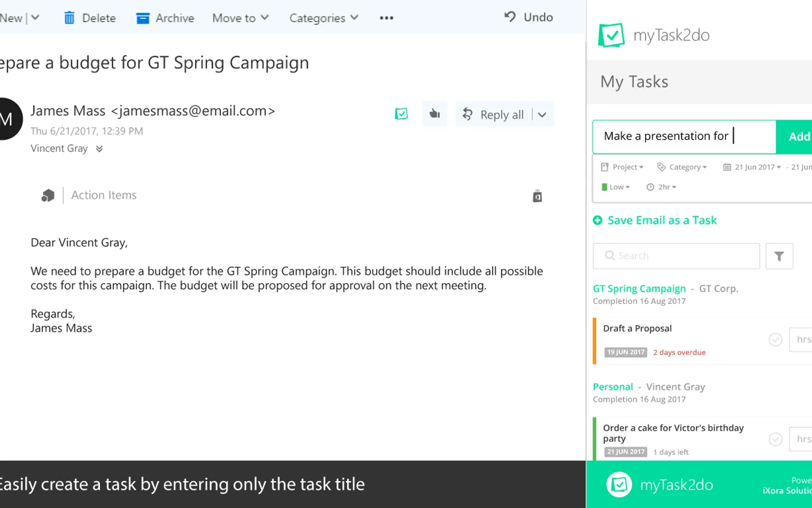Viewport: 812px width, 508px height.
Task: Click sender name James Mass
Action: point(68,111)
